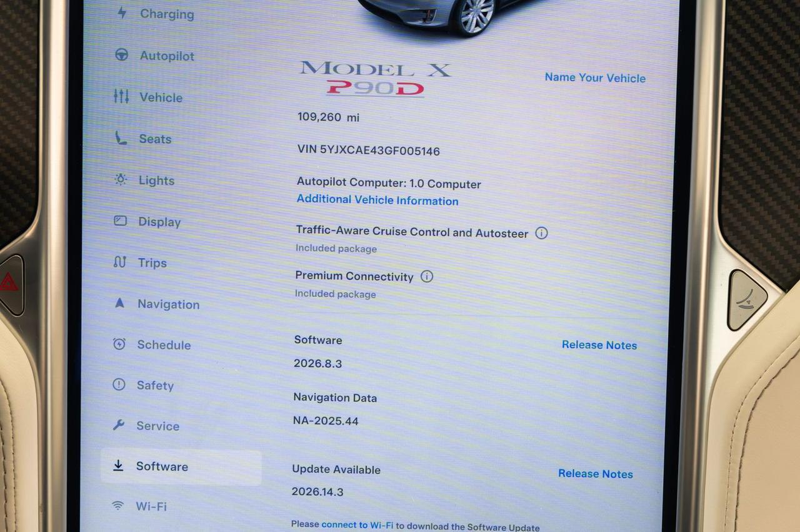Tap the Vehicle sliders icon

121,96
